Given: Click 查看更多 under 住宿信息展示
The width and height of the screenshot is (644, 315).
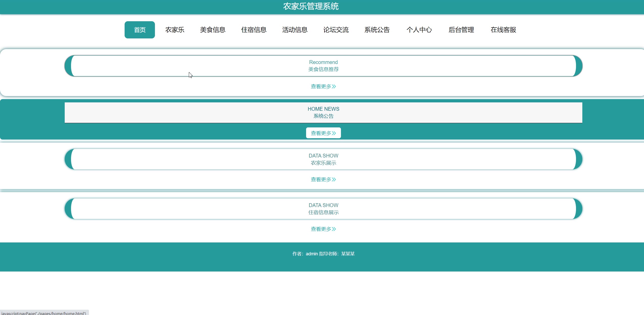Looking at the screenshot, I should [x=323, y=229].
